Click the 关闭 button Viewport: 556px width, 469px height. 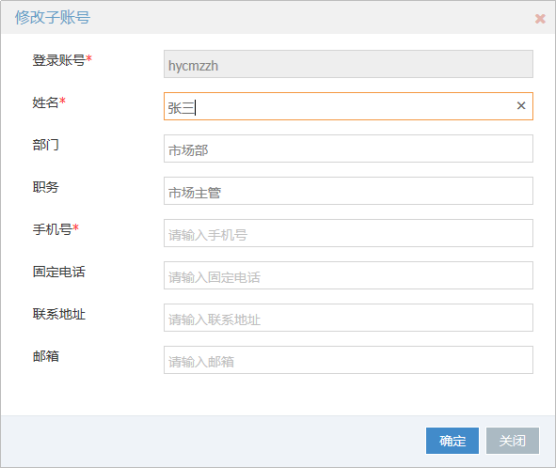pyautogui.click(x=512, y=441)
